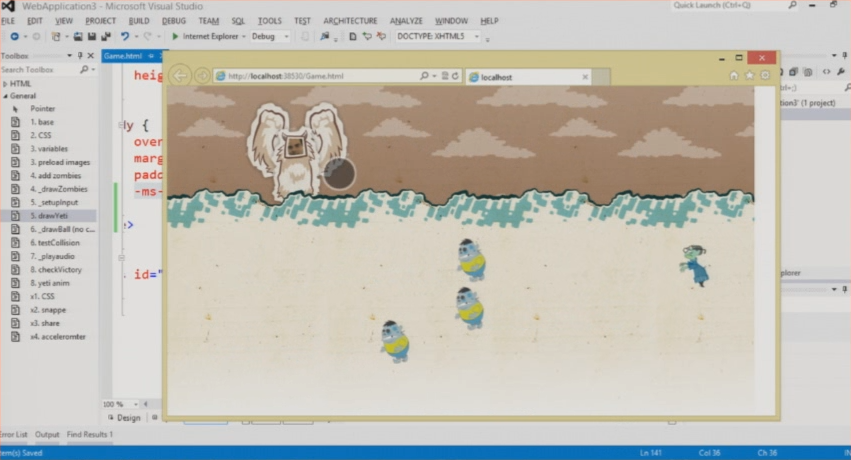Open the ARCHITECTURE menu
Image resolution: width=851 pixels, height=460 pixels.
[350, 21]
